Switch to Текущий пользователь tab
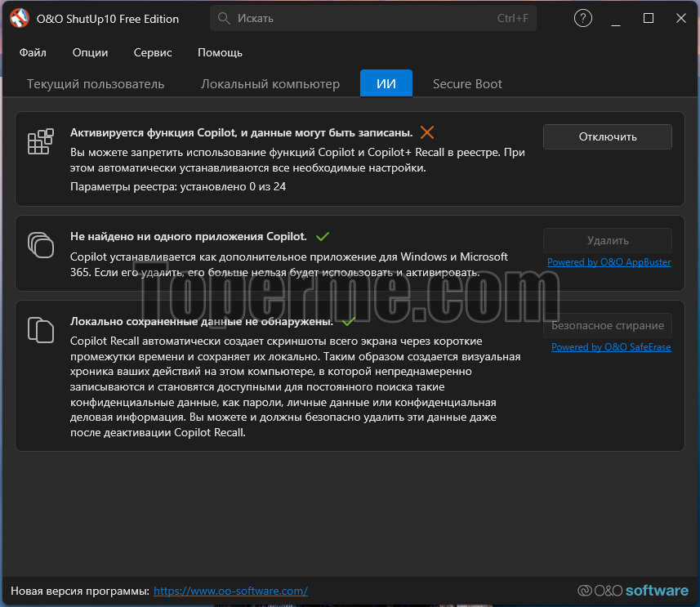 tap(96, 84)
